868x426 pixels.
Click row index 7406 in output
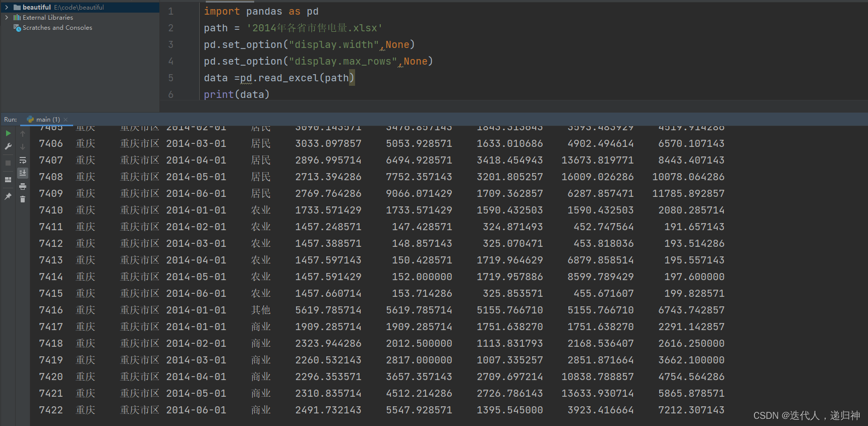pos(51,143)
